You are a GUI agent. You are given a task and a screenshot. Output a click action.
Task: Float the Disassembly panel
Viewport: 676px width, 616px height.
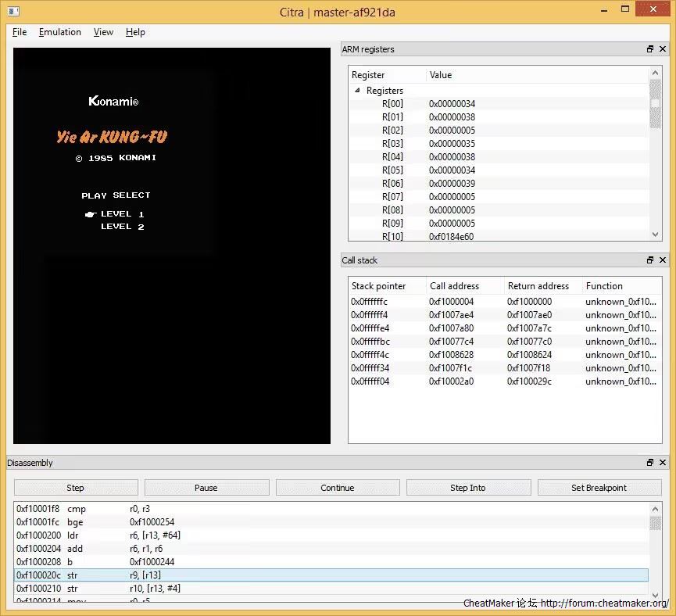point(649,463)
